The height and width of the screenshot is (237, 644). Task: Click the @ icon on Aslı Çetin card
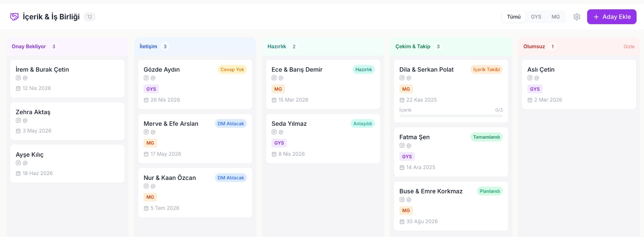[537, 78]
